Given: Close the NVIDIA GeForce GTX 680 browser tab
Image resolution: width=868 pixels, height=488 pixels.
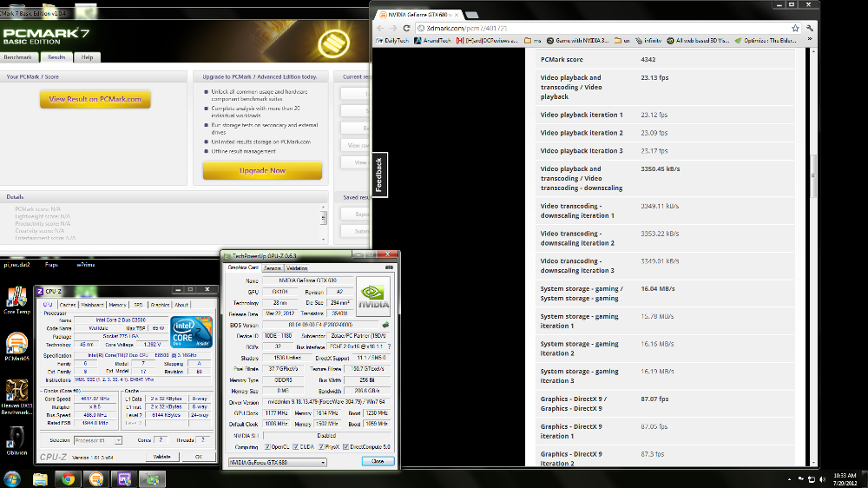Looking at the screenshot, I should tap(457, 15).
